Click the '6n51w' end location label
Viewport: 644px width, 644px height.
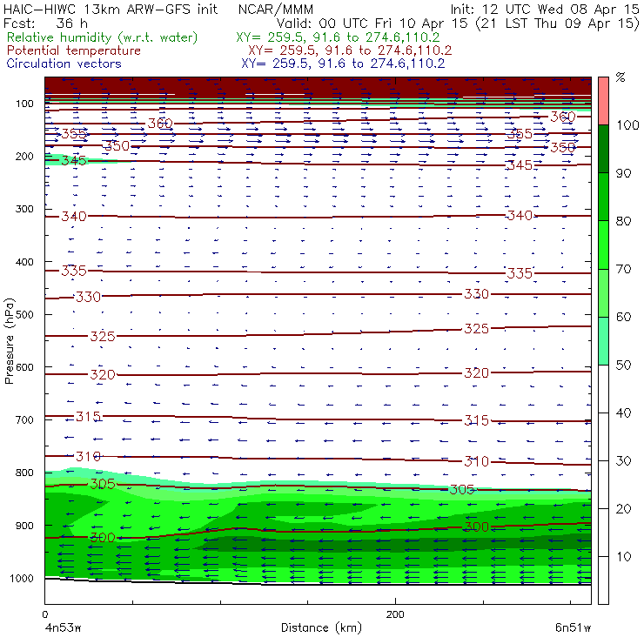(573, 628)
